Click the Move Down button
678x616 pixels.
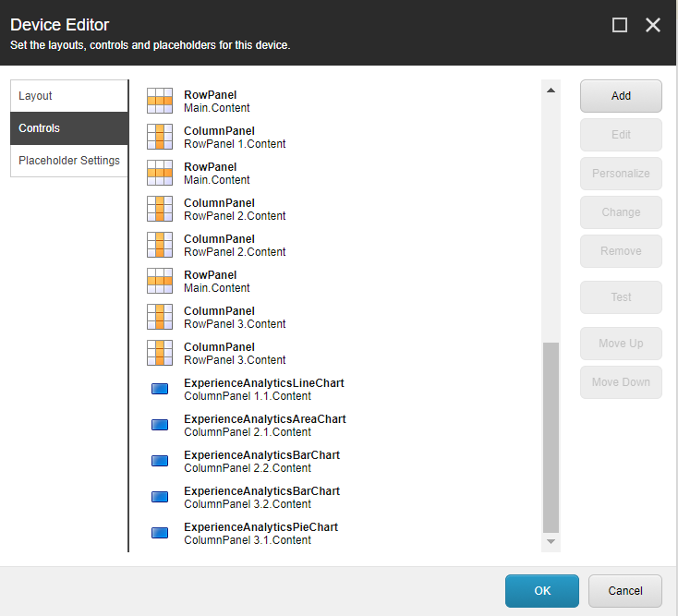621,382
